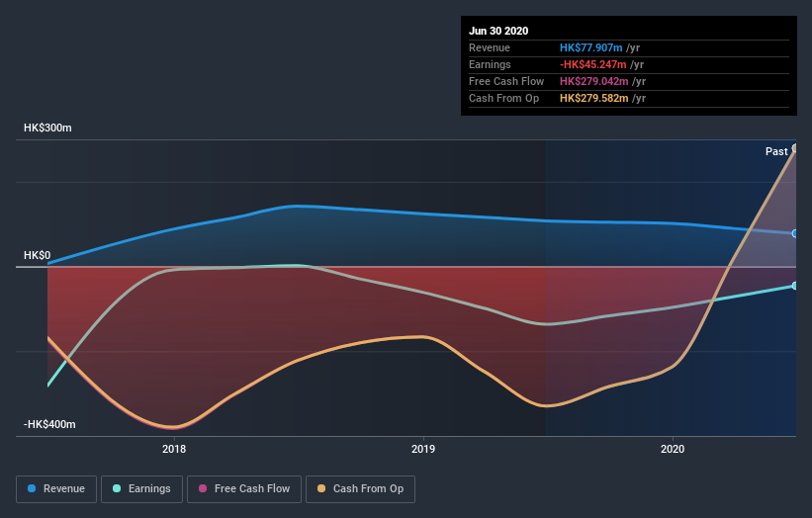Click the HK$77.907m revenue value
The width and height of the screenshot is (812, 518).
[x=590, y=47]
